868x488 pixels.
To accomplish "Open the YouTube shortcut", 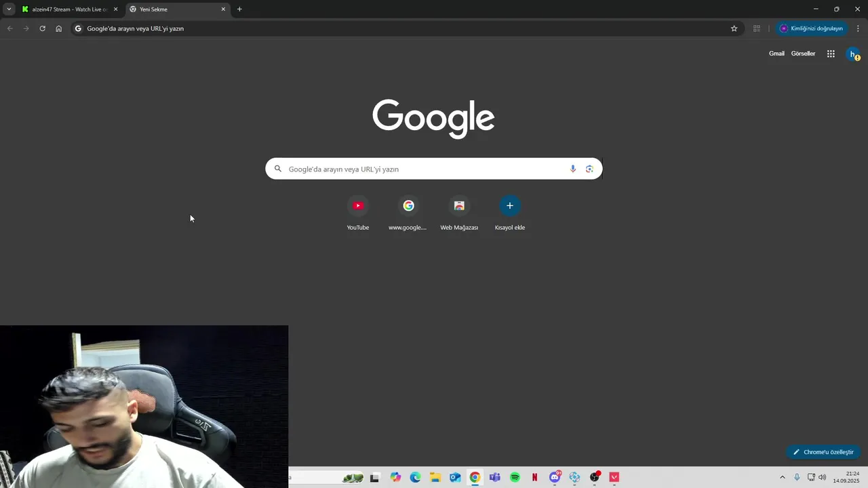I will (x=358, y=213).
